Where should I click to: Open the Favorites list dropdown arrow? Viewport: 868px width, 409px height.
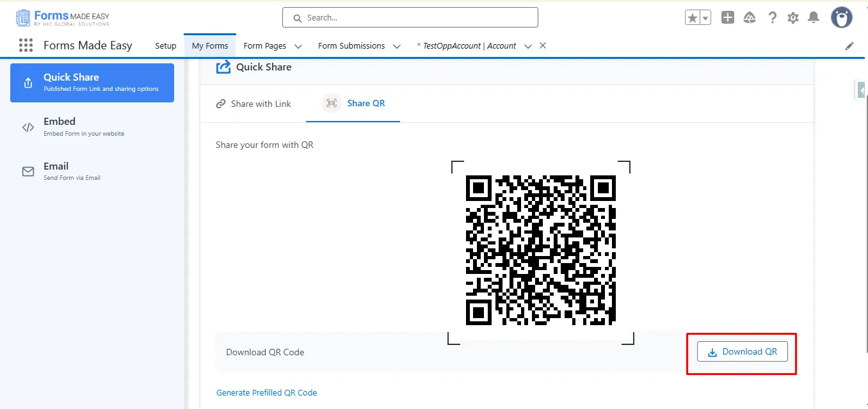705,18
